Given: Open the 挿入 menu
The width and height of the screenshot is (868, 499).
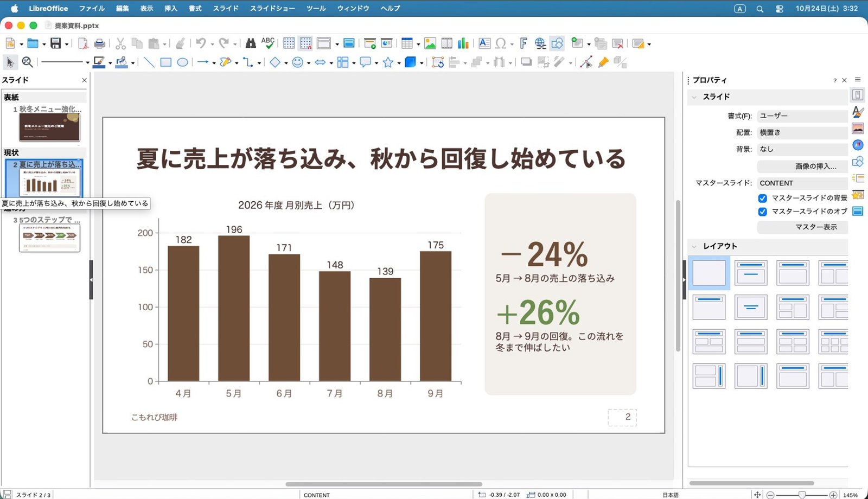Looking at the screenshot, I should coord(171,8).
